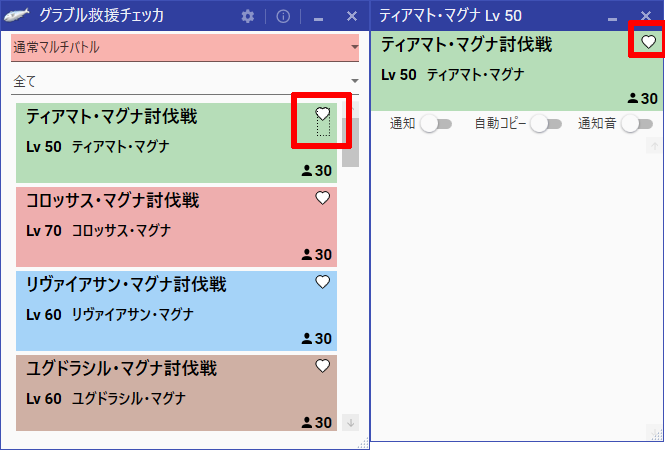
Task: Toggle the 通知音 switch
Action: coord(637,124)
